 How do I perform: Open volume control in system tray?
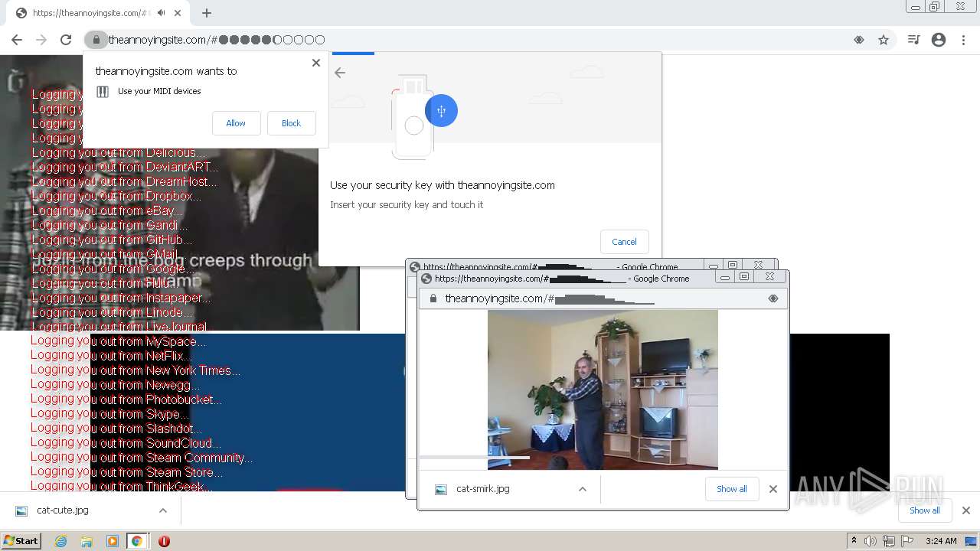tap(871, 541)
